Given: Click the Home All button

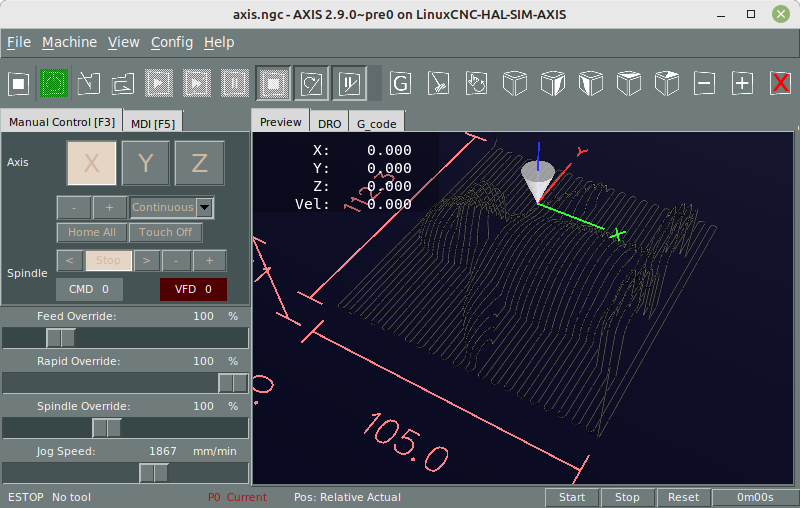Looking at the screenshot, I should (x=92, y=233).
